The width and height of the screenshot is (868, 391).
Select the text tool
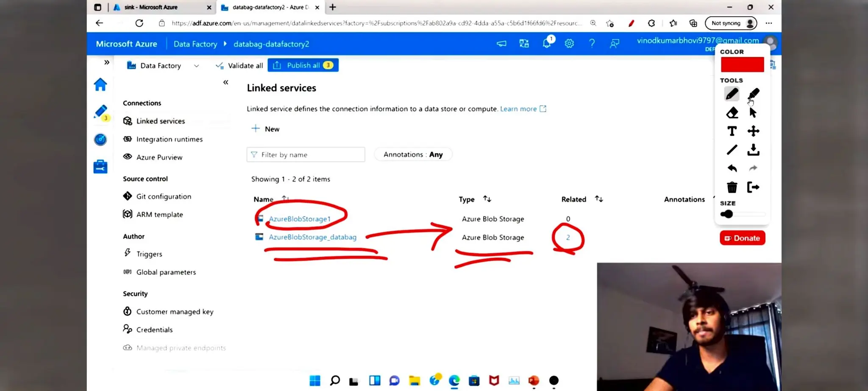(732, 131)
